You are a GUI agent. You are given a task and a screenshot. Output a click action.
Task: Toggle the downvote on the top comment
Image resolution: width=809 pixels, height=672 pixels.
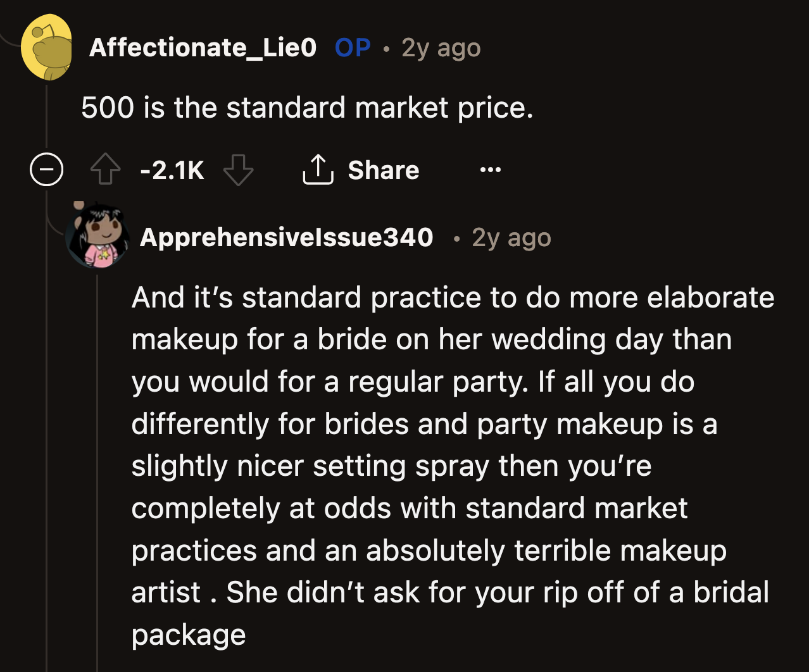click(238, 169)
